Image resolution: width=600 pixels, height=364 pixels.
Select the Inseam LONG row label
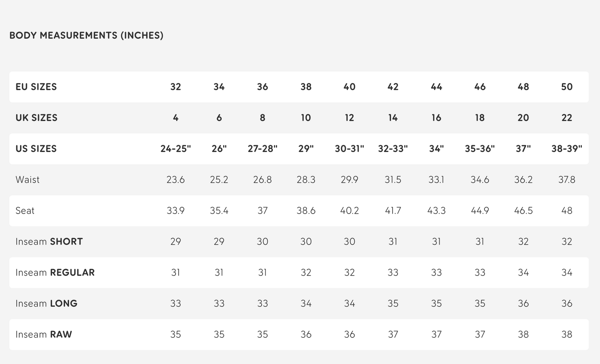(x=46, y=304)
